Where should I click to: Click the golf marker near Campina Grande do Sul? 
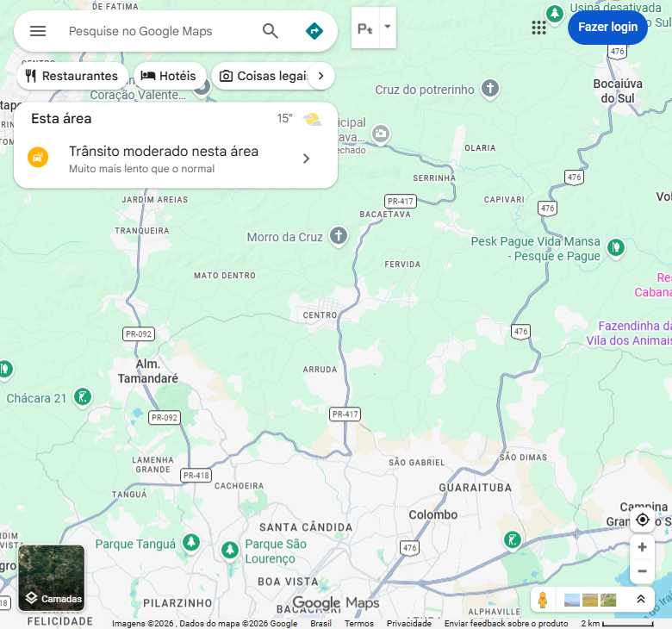pyautogui.click(x=512, y=539)
